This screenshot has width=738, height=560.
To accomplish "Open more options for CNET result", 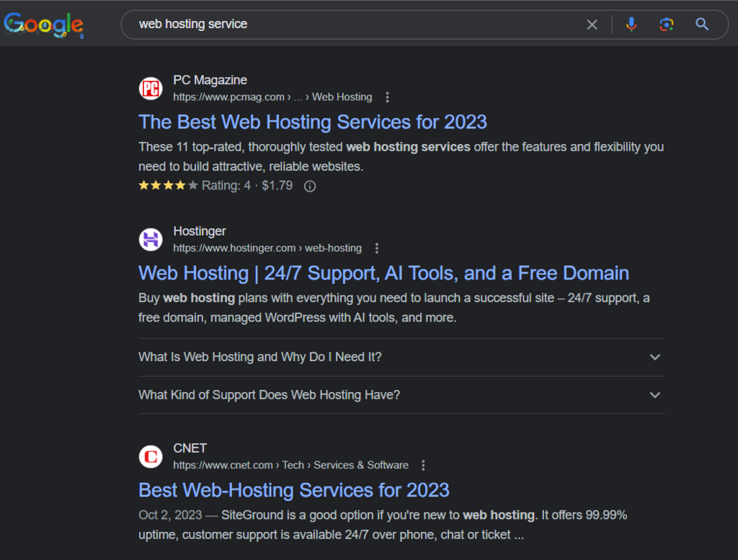I will pos(423,465).
